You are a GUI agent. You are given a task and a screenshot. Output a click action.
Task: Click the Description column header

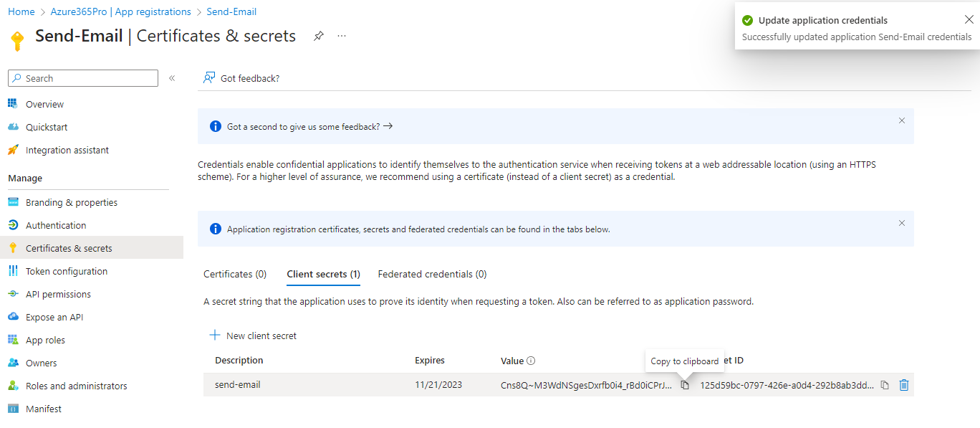point(239,360)
